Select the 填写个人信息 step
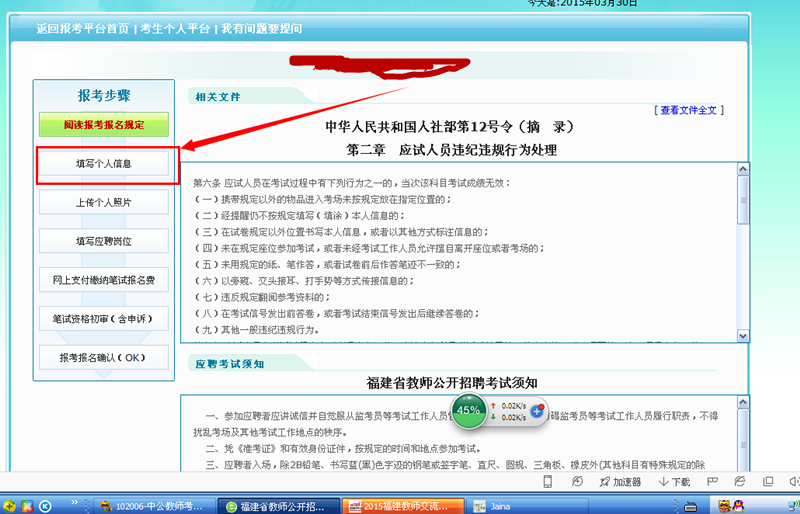 [x=104, y=163]
